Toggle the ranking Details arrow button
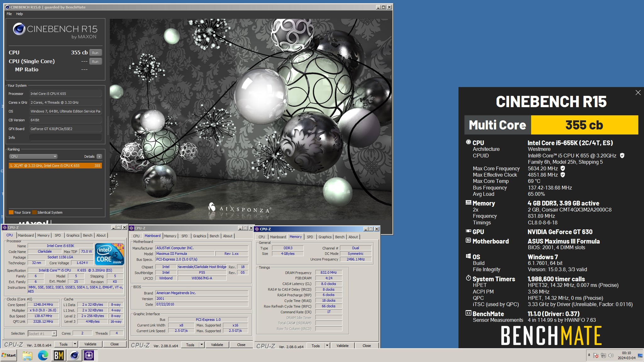 [x=99, y=156]
